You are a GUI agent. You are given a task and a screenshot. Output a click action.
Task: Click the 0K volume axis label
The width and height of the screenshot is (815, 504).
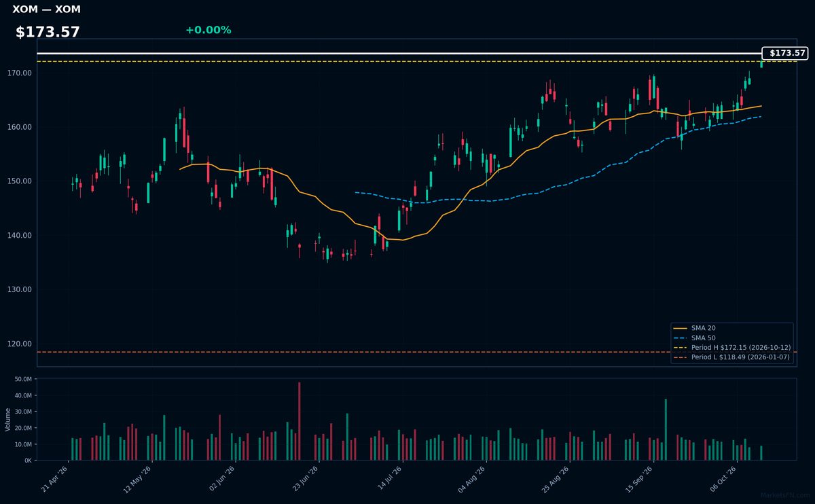28,461
